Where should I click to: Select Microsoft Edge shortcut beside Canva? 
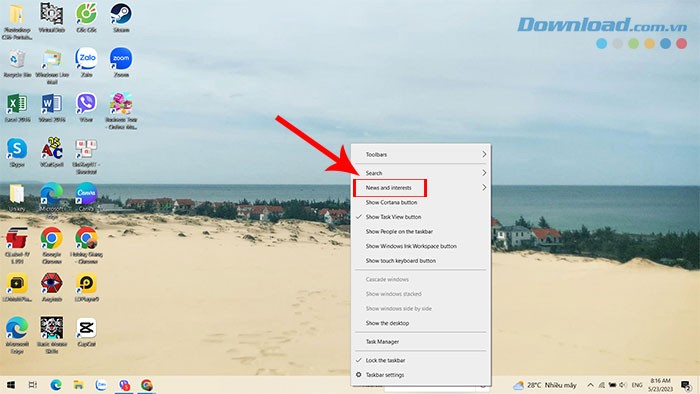(x=52, y=200)
